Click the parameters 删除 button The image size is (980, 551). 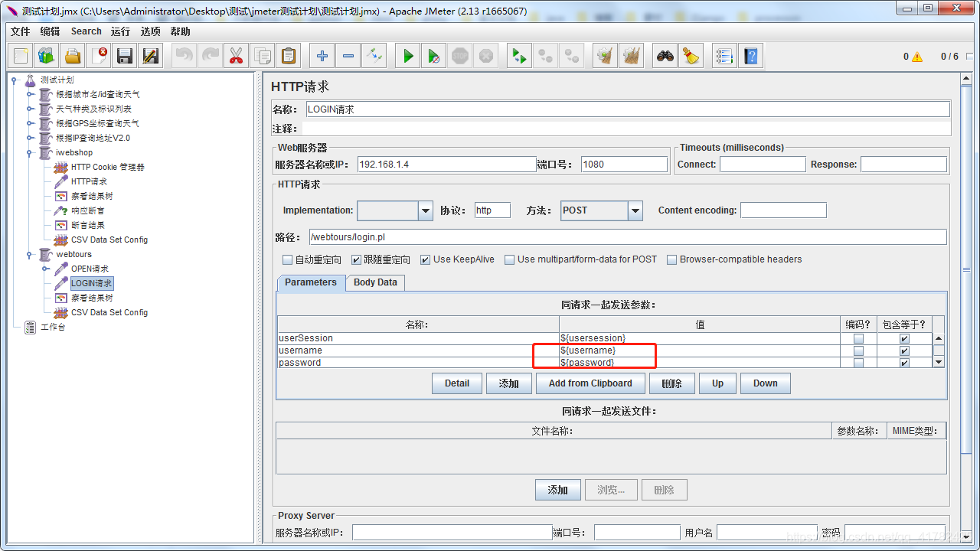tap(671, 383)
